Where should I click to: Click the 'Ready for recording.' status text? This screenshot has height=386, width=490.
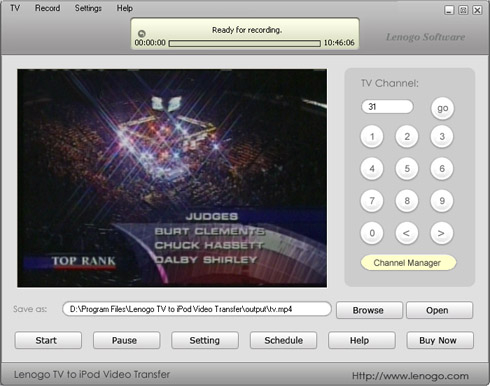coord(247,30)
